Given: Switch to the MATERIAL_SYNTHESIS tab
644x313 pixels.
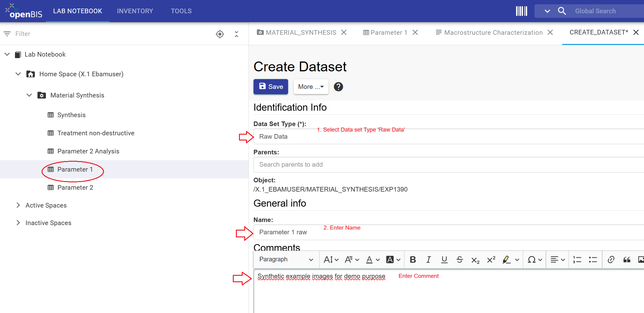Looking at the screenshot, I should click(x=297, y=33).
